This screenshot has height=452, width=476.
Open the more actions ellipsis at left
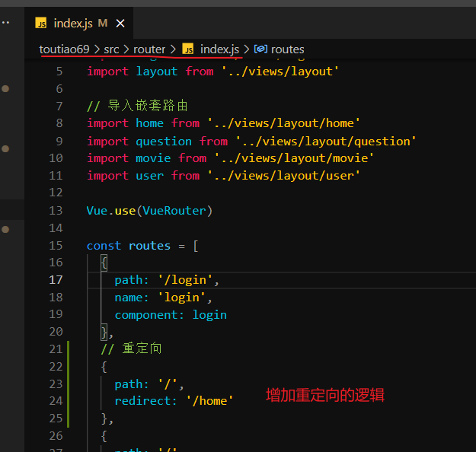click(x=5, y=23)
